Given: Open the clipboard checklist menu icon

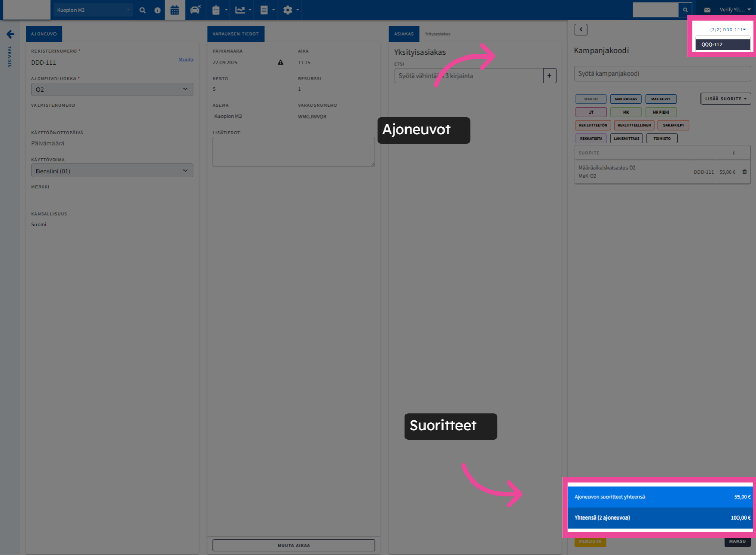Looking at the screenshot, I should coord(219,10).
